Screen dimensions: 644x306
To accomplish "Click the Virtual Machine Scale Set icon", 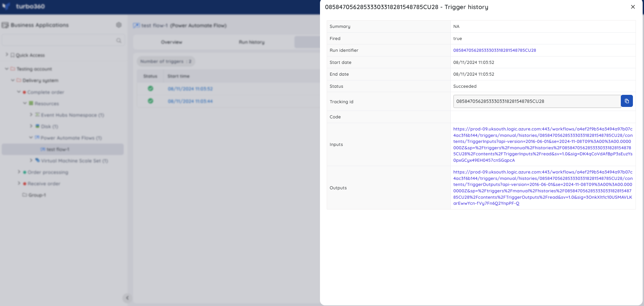I will (x=37, y=160).
